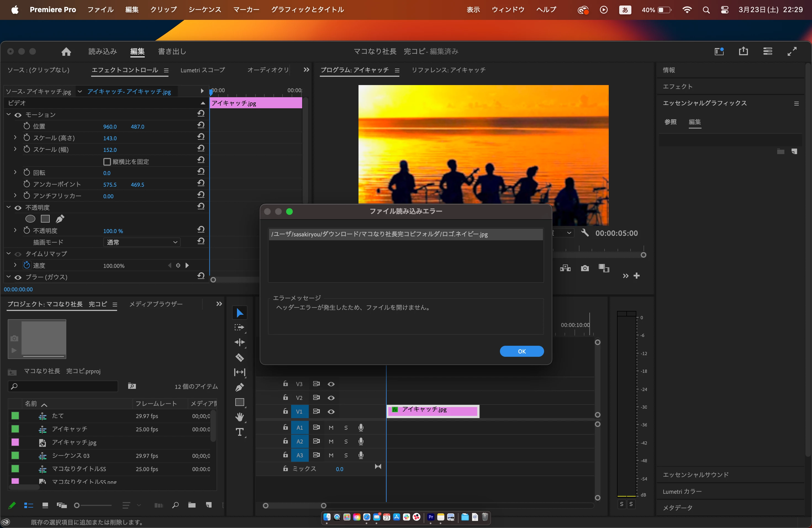
Task: Adjust the project panel thumbnail zoom slider
Action: 77,505
